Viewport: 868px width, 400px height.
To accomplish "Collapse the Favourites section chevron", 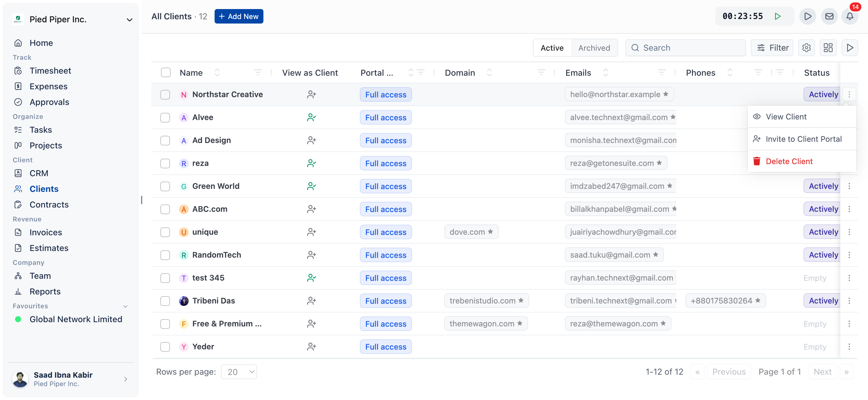I will click(125, 306).
